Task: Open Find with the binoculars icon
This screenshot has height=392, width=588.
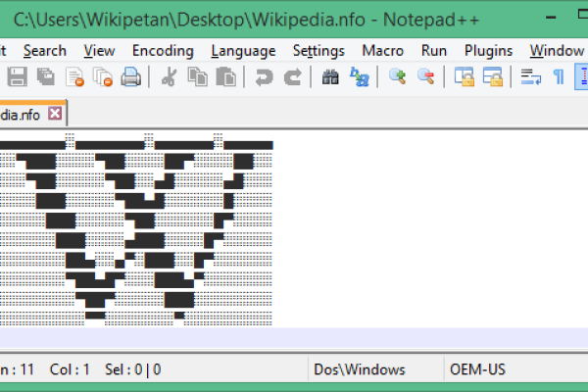Action: pos(330,77)
